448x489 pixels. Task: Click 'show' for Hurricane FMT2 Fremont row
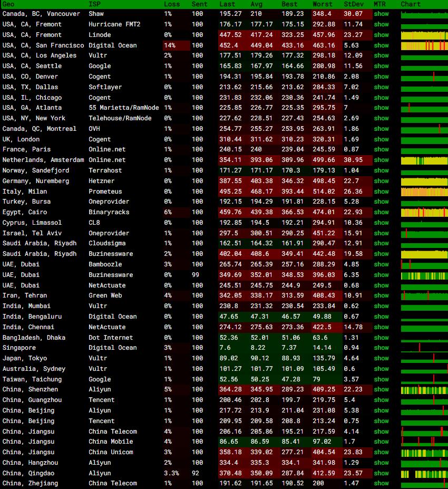(382, 24)
